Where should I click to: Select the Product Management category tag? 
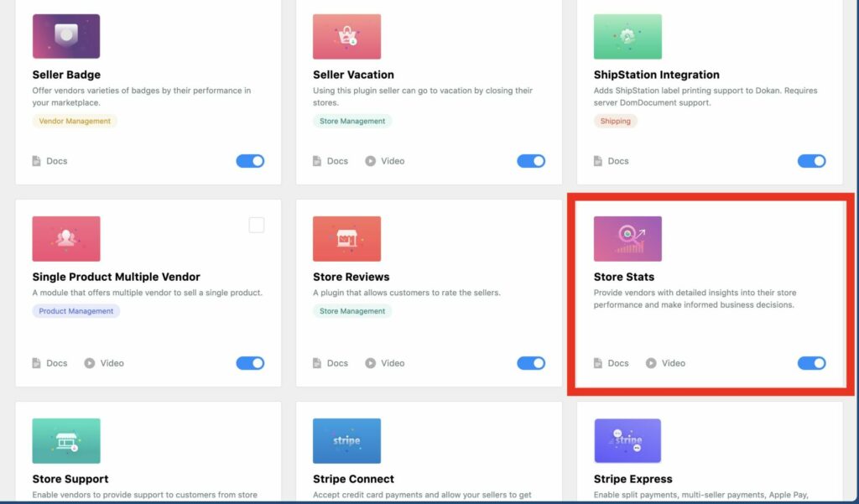coord(76,311)
